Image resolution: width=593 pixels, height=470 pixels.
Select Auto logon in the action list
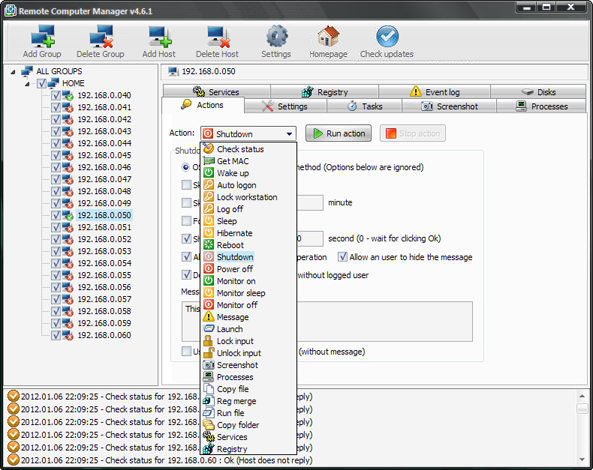(x=236, y=185)
